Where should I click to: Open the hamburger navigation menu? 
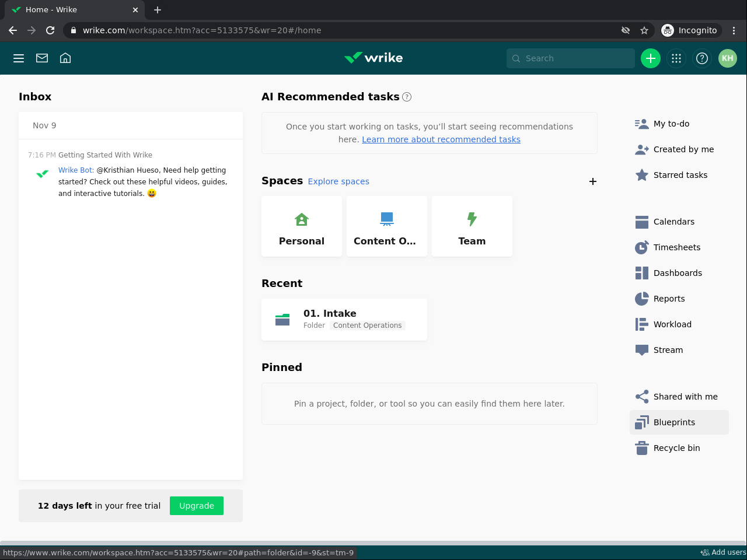[19, 58]
